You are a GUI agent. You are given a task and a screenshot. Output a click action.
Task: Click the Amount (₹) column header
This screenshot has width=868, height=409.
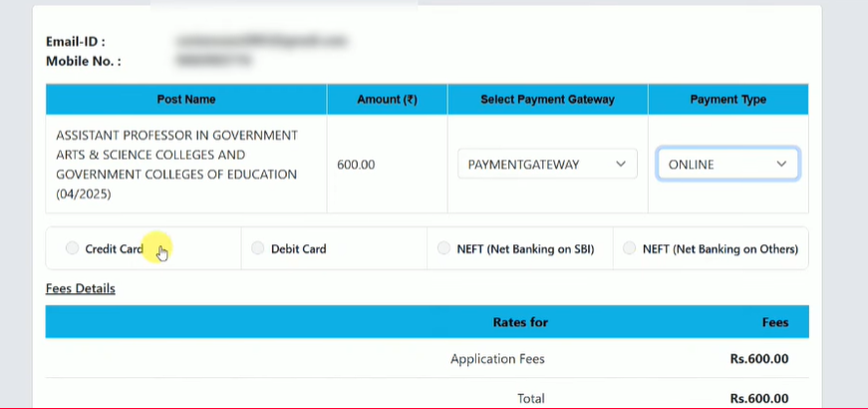(x=387, y=99)
